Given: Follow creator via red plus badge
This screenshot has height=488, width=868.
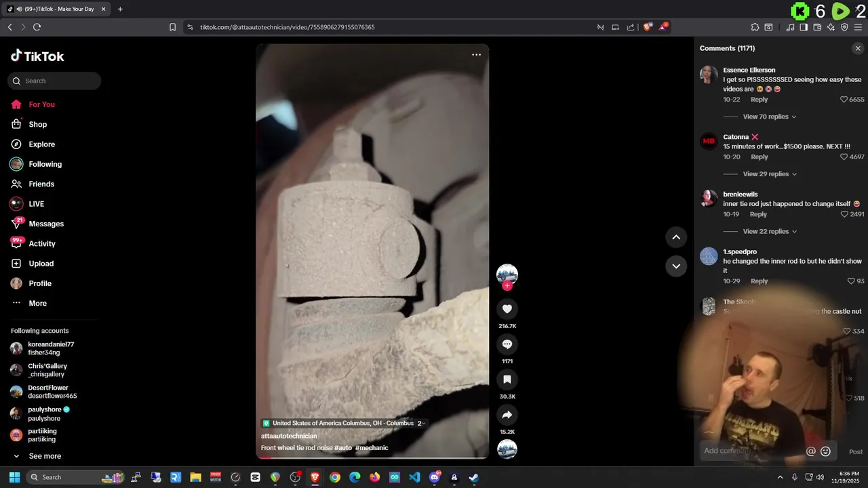Looking at the screenshot, I should (x=507, y=286).
